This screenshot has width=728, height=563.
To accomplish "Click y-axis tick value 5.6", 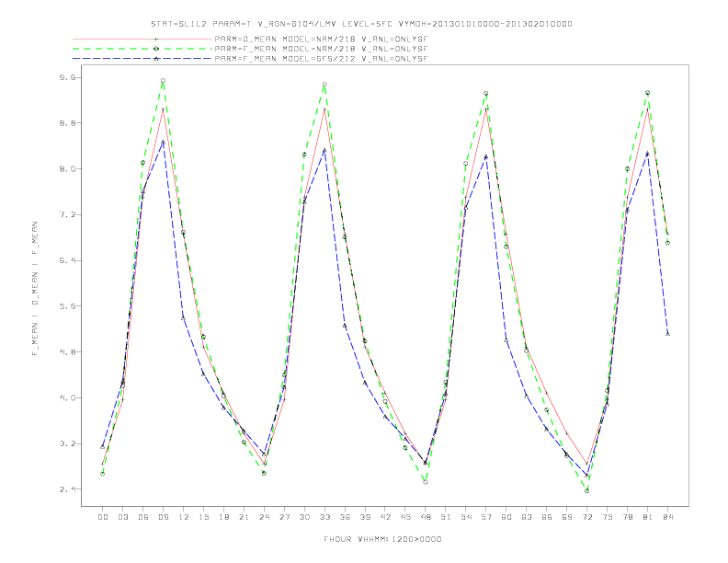I will click(x=66, y=306).
